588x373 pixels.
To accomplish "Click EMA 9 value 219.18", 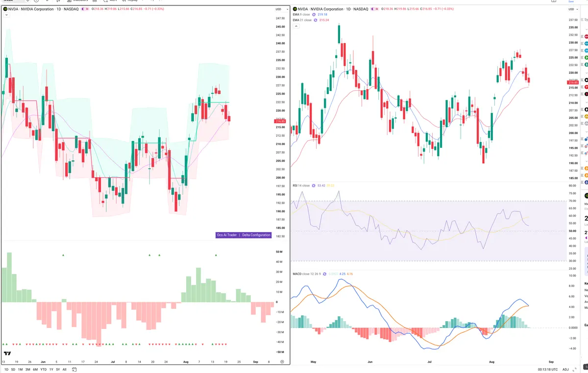I will click(322, 15).
